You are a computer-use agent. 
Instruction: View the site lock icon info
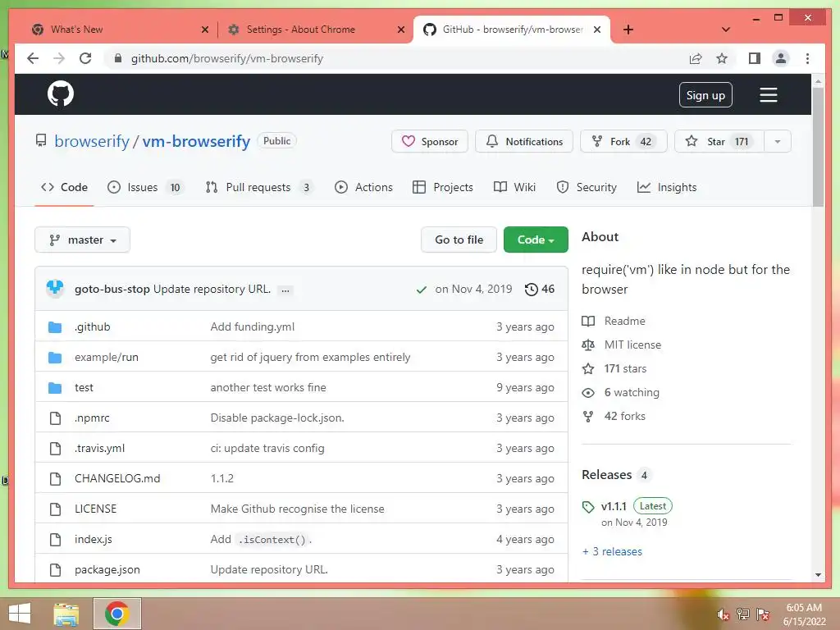coord(118,58)
